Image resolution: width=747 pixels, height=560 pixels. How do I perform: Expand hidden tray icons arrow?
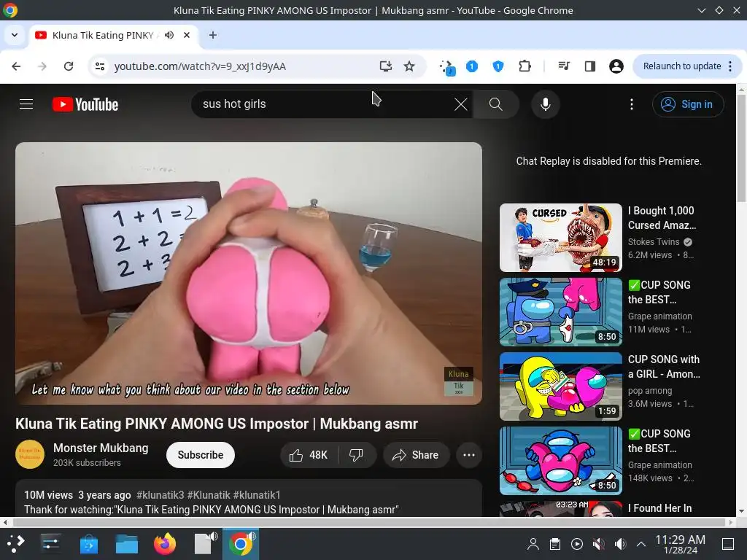pyautogui.click(x=641, y=544)
